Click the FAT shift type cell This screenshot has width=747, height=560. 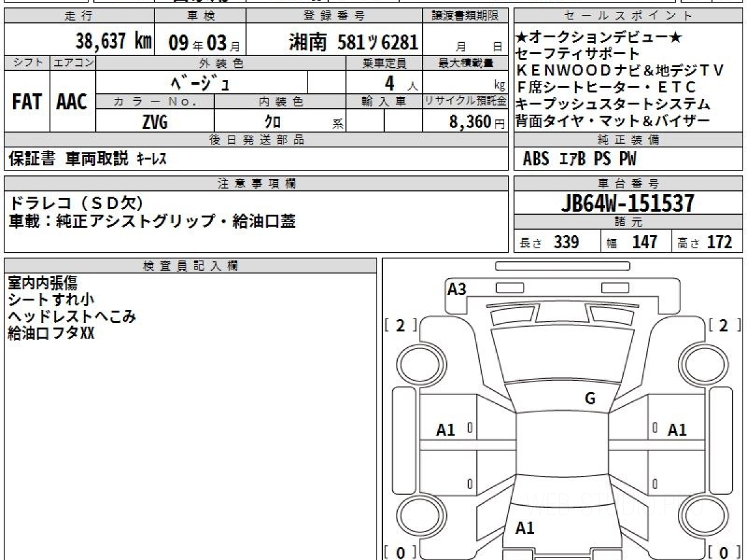click(x=27, y=102)
